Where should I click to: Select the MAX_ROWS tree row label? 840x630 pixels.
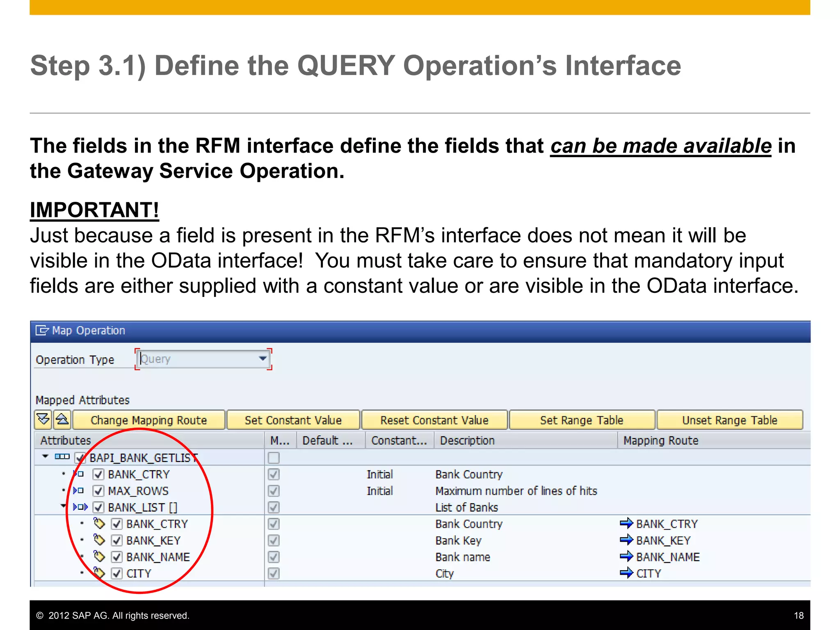[138, 491]
